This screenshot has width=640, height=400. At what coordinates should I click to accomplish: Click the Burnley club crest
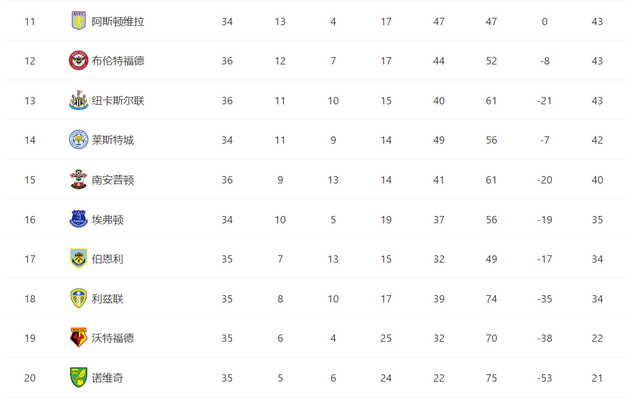pos(78,259)
